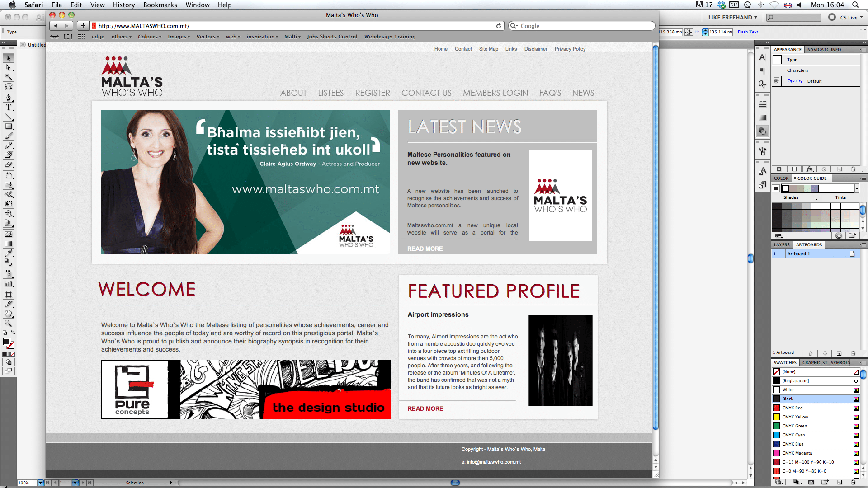Open the others bookmarks folder dropdown
Viewport: 868px width, 488px height.
(122, 37)
